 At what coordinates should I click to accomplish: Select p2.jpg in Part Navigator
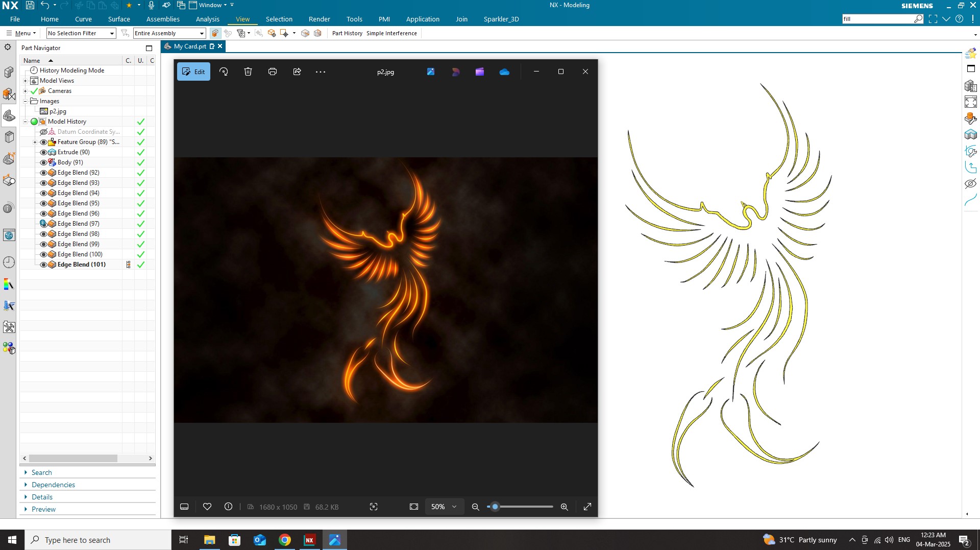58,111
